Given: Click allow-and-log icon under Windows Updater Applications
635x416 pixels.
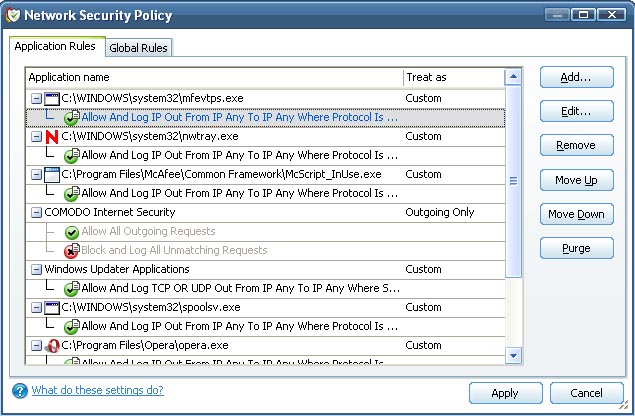Looking at the screenshot, I should [x=72, y=288].
